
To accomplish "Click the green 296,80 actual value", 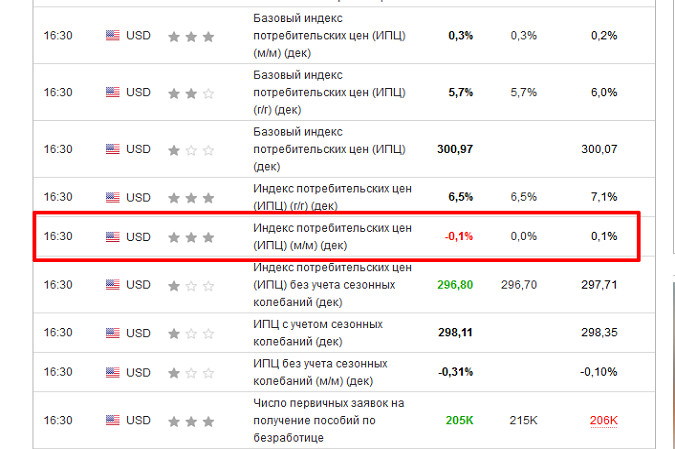I will coord(455,285).
